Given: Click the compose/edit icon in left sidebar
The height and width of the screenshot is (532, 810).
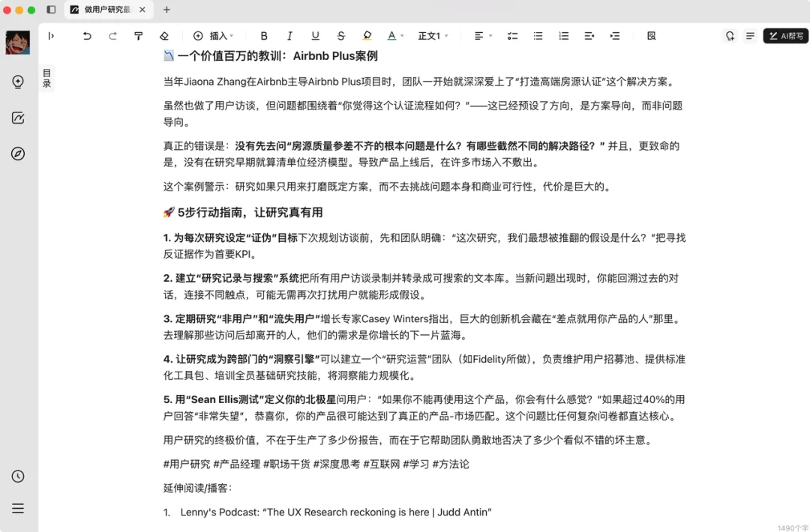Looking at the screenshot, I should [17, 118].
